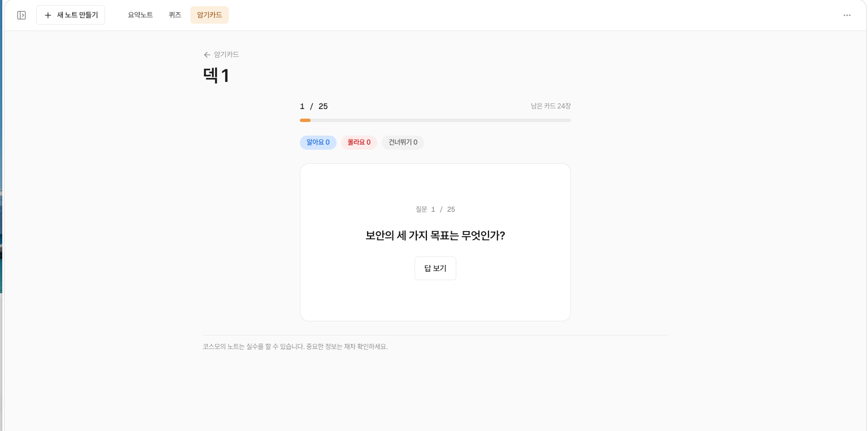Create a new note with 새 노트 만들기

tap(71, 15)
